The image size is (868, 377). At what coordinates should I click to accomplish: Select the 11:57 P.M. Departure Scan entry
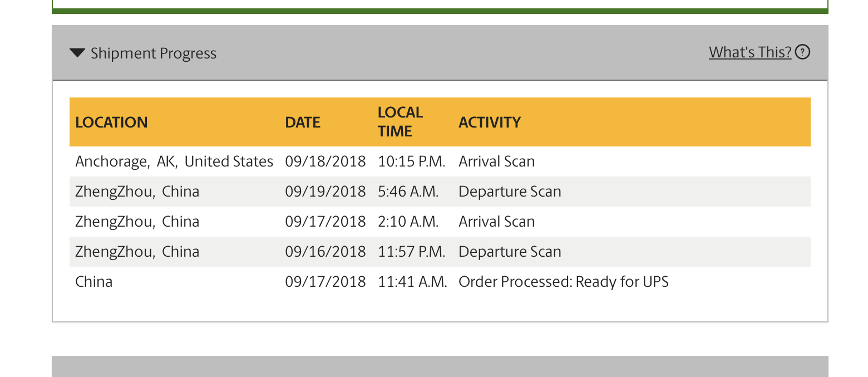(x=440, y=252)
